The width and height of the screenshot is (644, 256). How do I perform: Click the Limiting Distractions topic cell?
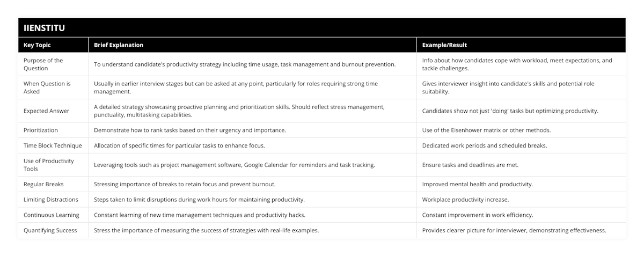pyautogui.click(x=51, y=200)
